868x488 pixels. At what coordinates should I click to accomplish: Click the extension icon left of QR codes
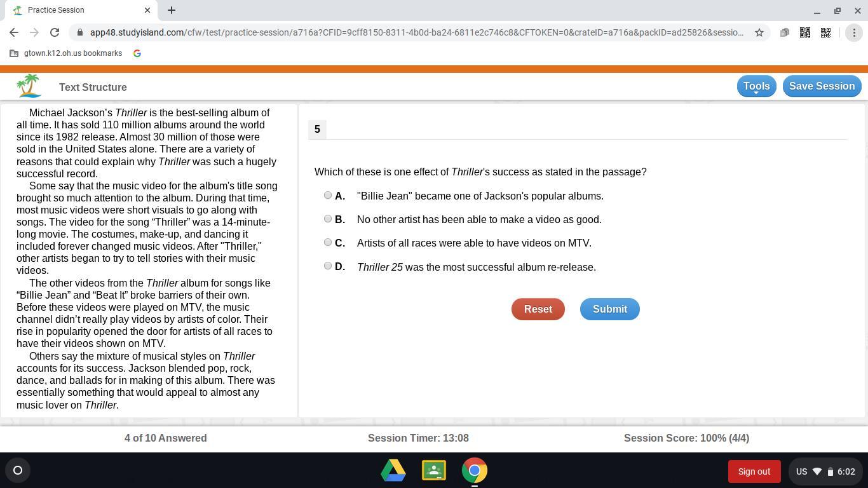coord(785,32)
